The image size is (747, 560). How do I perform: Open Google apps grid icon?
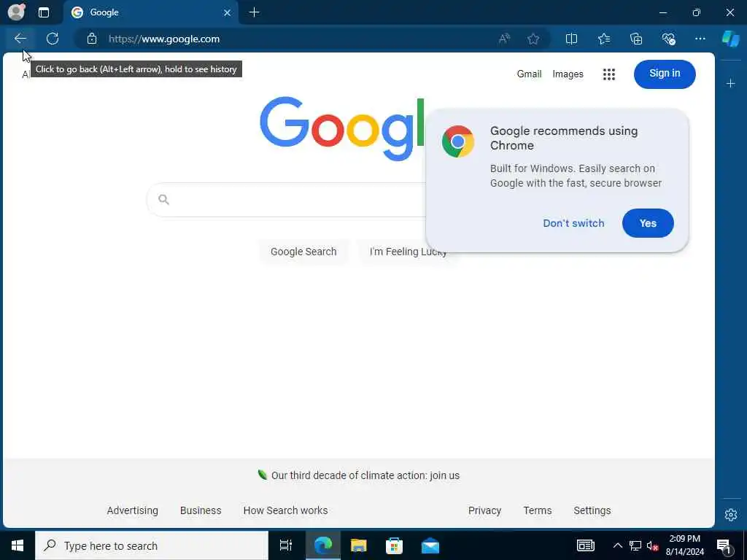pos(609,74)
